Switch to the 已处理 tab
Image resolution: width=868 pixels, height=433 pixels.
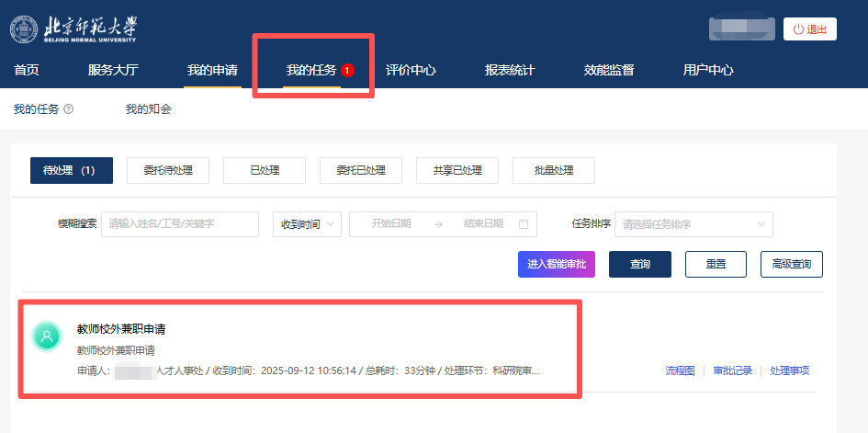click(265, 170)
